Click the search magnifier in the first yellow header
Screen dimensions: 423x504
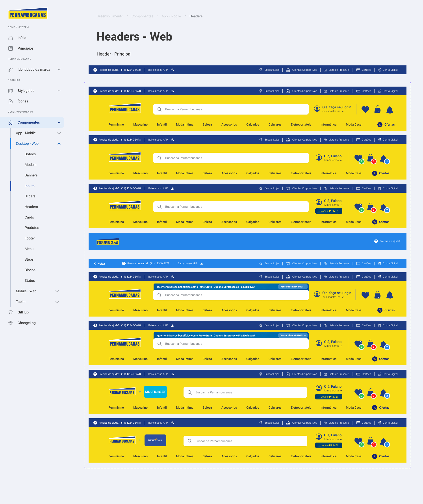click(x=160, y=109)
